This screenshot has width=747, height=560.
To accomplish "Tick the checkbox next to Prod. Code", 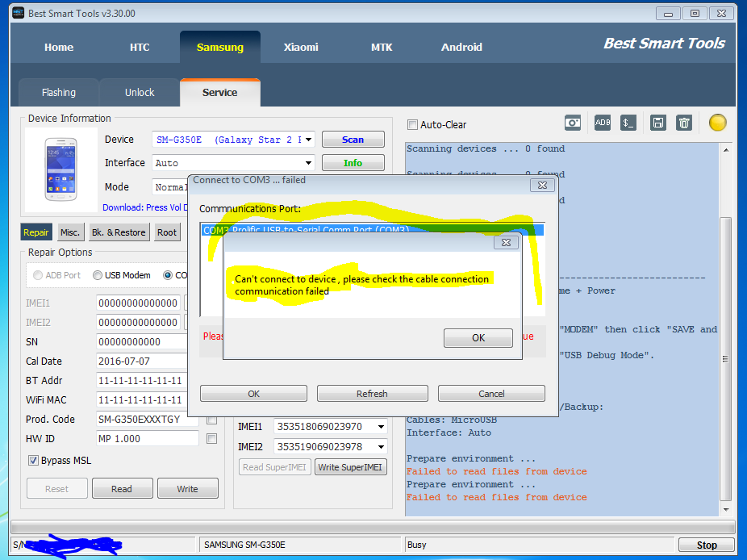I will 212,420.
